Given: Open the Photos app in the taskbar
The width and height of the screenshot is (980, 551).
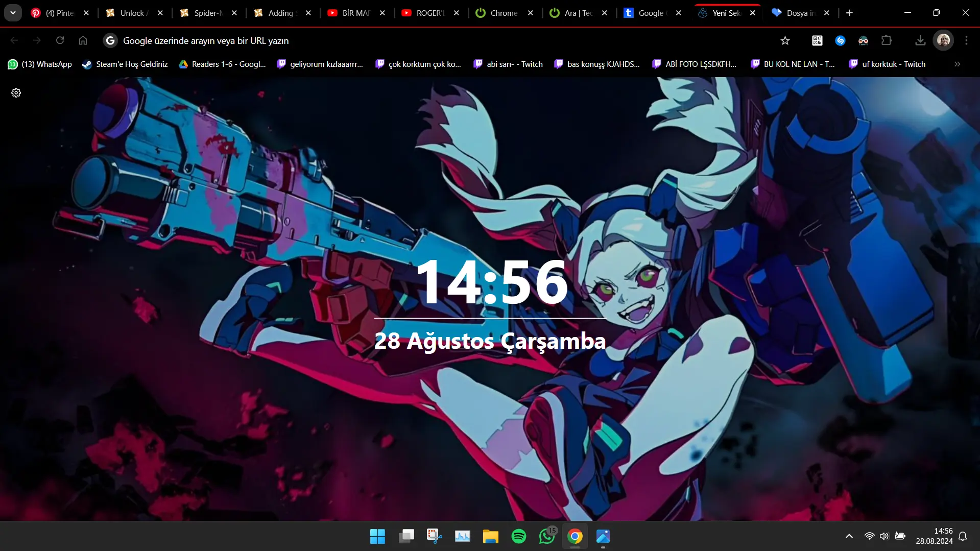Looking at the screenshot, I should pos(603,536).
